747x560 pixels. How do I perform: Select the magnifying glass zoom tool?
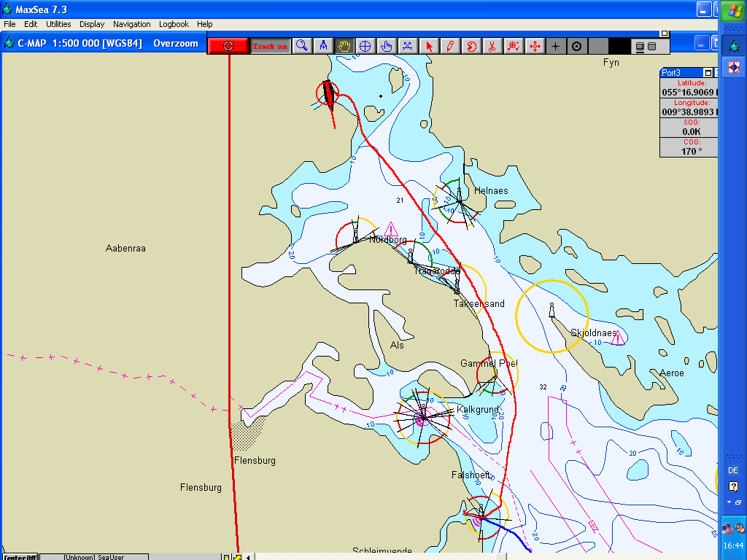302,46
